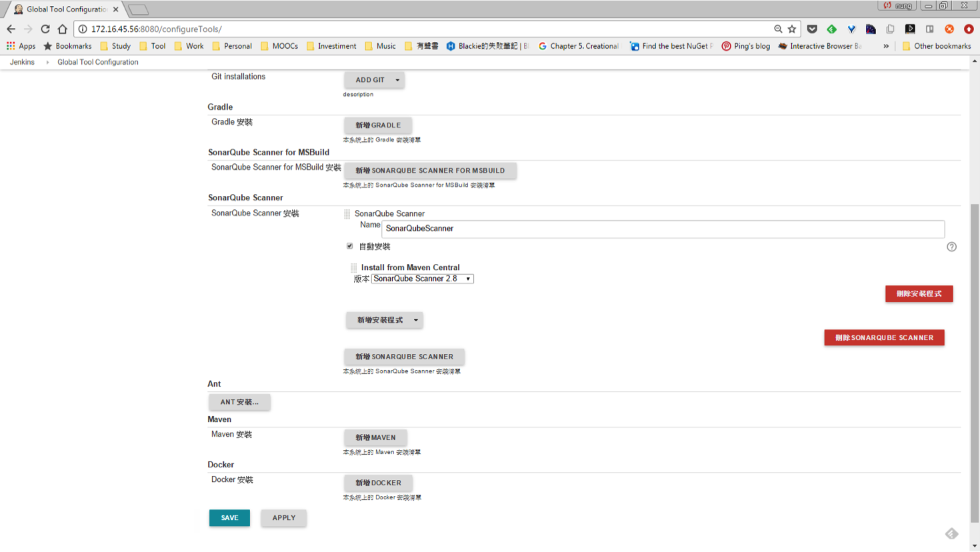Click the black square extension icon
This screenshot has width=980, height=552.
click(910, 29)
